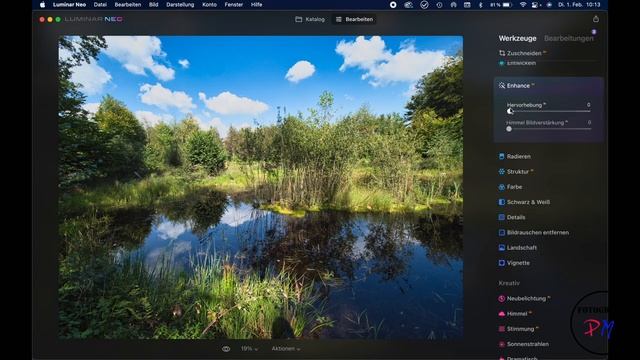The height and width of the screenshot is (360, 640).
Task: Open the Details tool icon
Action: point(502,217)
